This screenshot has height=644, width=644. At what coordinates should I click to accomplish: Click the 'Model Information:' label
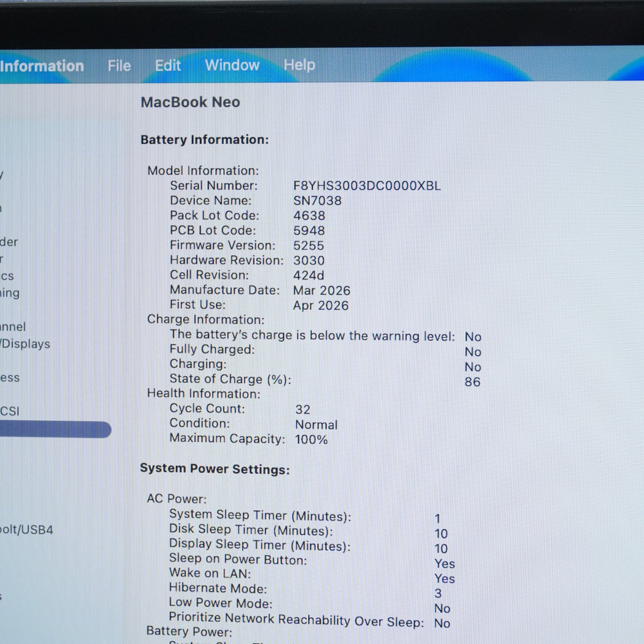pyautogui.click(x=203, y=171)
